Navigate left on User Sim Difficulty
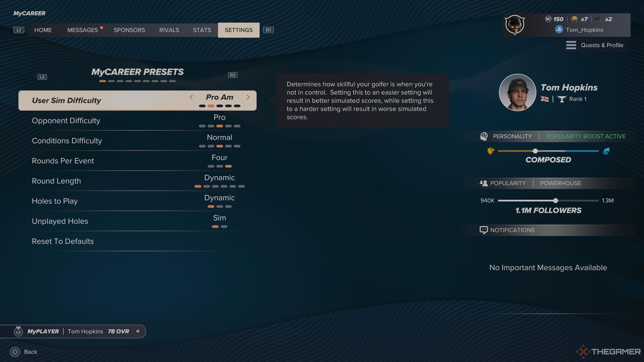 tap(191, 97)
